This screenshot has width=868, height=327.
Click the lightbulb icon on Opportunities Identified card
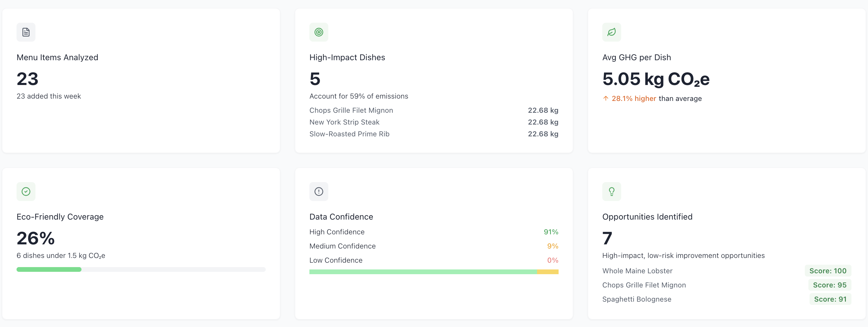[x=611, y=191]
